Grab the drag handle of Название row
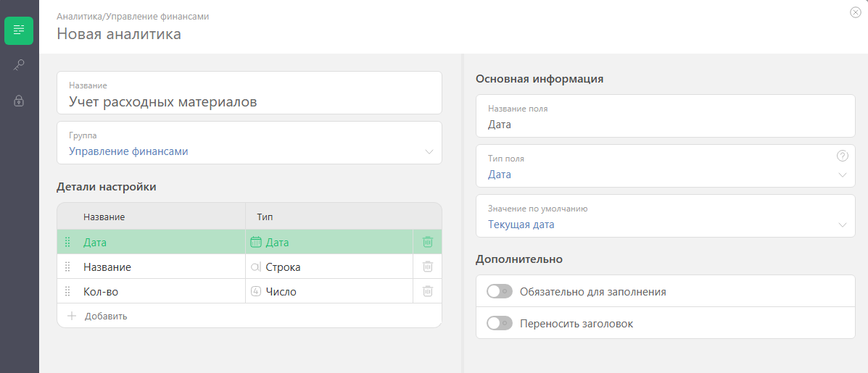The height and width of the screenshot is (373, 868). (67, 267)
